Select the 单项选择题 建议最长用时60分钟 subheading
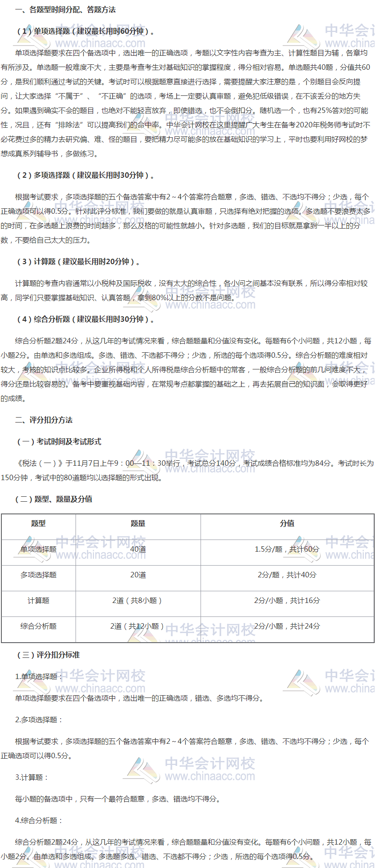This screenshot has width=375, height=868. coord(85,31)
